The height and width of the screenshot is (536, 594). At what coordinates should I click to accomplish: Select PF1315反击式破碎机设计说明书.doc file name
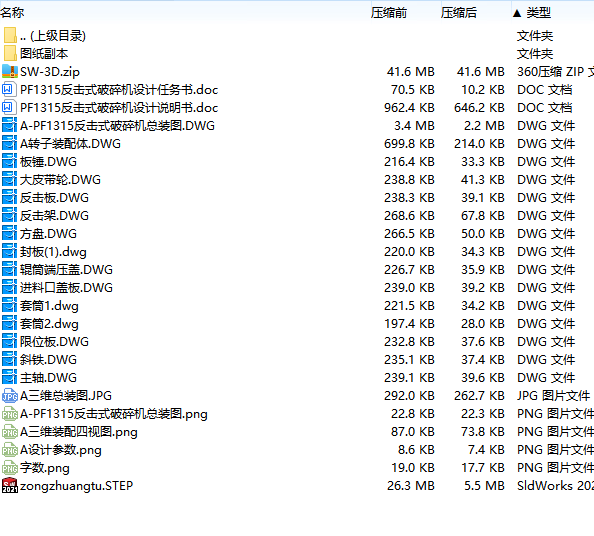click(119, 108)
